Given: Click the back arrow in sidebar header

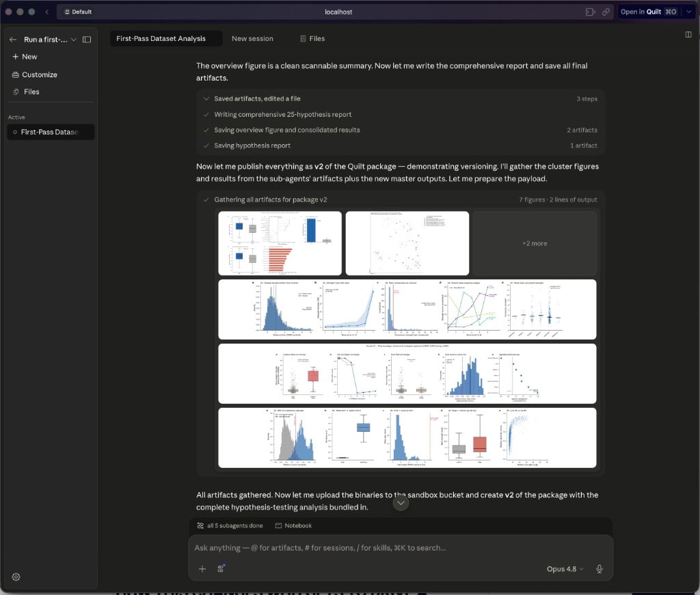Looking at the screenshot, I should 13,39.
